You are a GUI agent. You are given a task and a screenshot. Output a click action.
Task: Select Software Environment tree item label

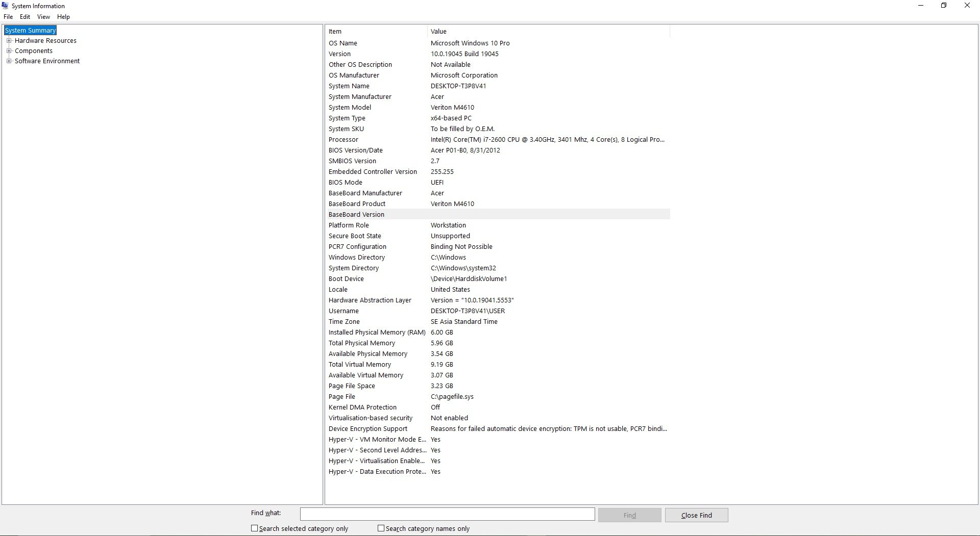(47, 61)
